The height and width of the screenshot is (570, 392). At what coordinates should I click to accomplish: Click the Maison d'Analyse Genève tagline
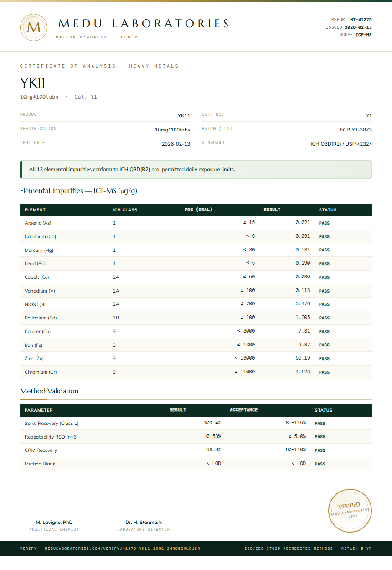point(98,37)
